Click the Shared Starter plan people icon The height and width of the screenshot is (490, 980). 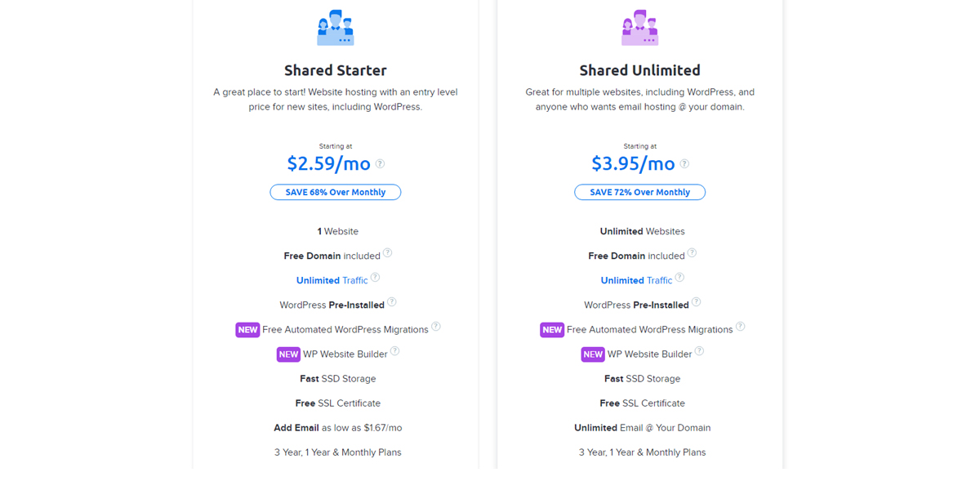click(335, 29)
